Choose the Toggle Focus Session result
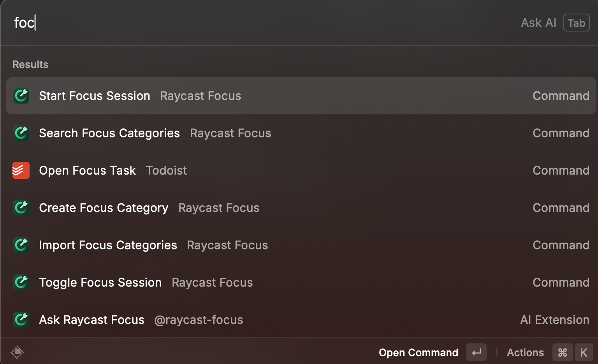 (x=100, y=282)
